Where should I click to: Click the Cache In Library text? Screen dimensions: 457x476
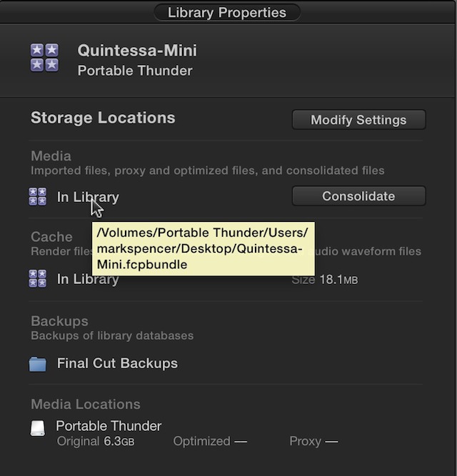[x=88, y=279]
